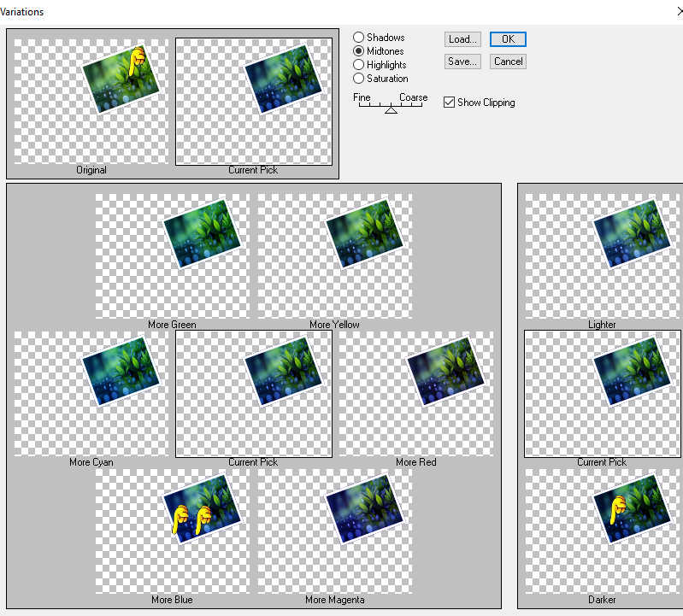Click the Fine/Coarse slider triangle handle

[391, 110]
